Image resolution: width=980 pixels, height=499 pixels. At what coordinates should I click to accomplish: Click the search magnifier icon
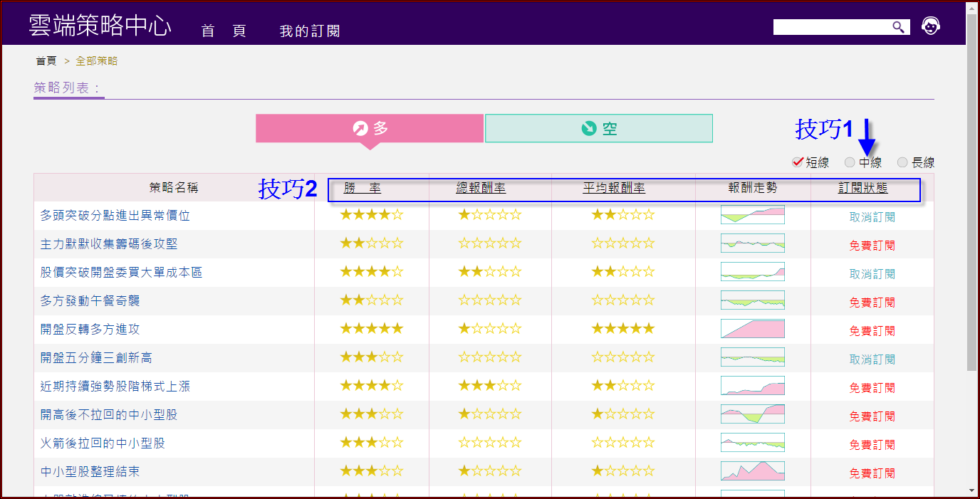[x=899, y=27]
